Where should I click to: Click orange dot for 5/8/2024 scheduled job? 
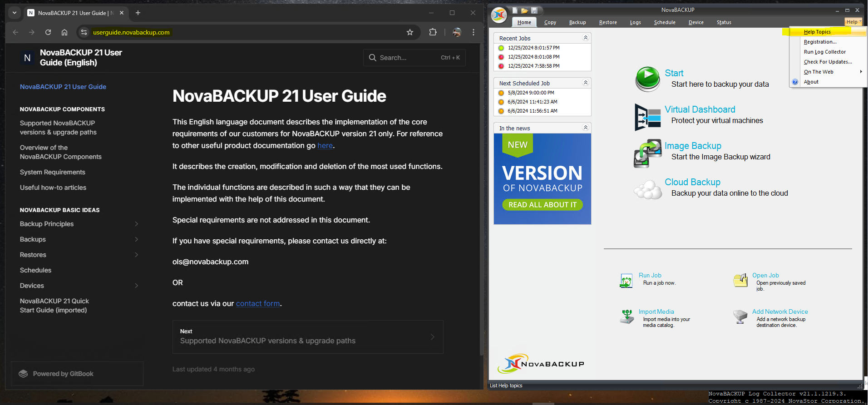[501, 93]
